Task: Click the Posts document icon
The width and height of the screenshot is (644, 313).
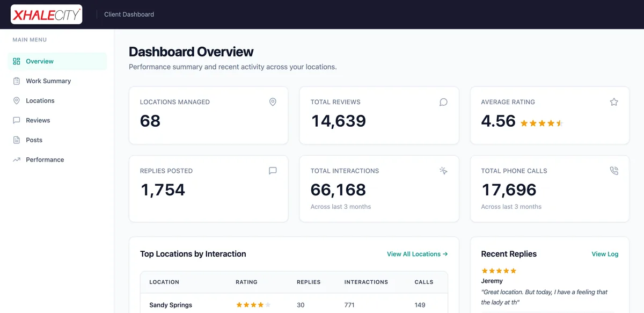Action: click(x=17, y=140)
